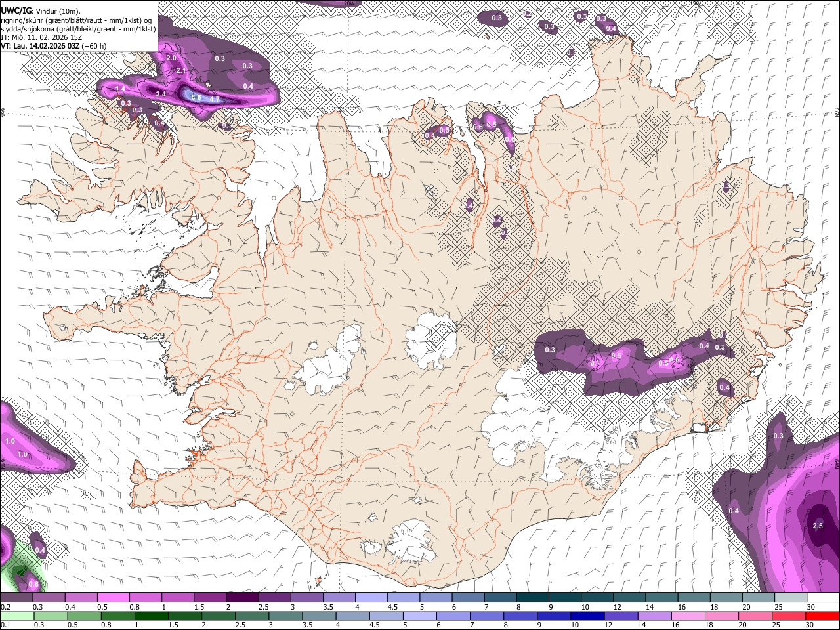Click the 2.1 value in the snow band

181,70
